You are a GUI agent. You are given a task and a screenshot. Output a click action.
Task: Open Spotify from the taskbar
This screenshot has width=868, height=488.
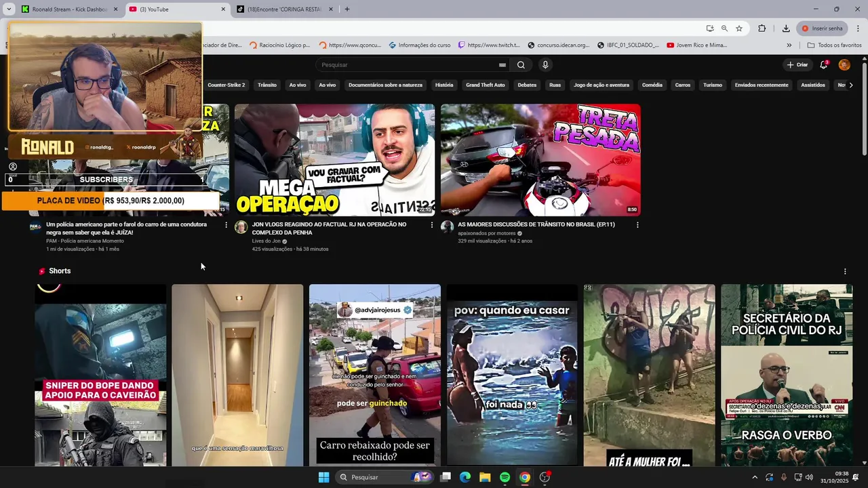[505, 477]
